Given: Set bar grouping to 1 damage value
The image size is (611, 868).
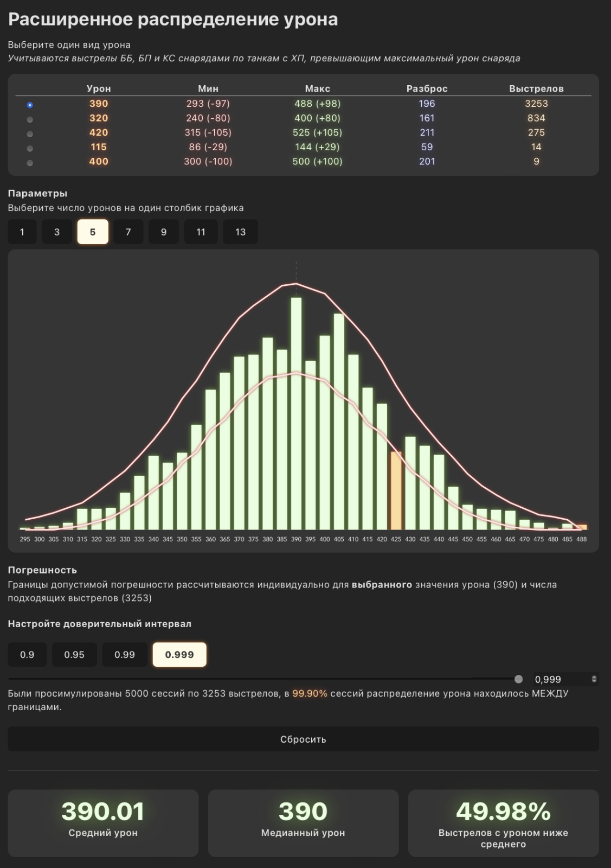Looking at the screenshot, I should tap(22, 232).
